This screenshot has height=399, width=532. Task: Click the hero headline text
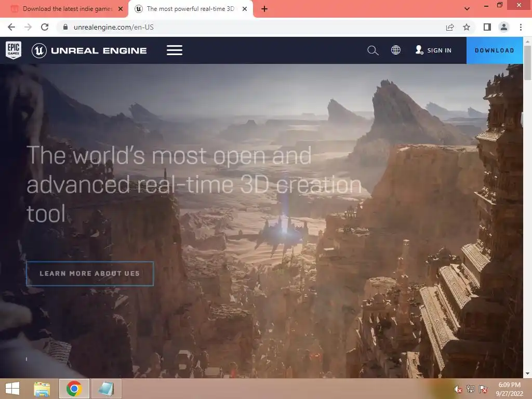pos(194,184)
